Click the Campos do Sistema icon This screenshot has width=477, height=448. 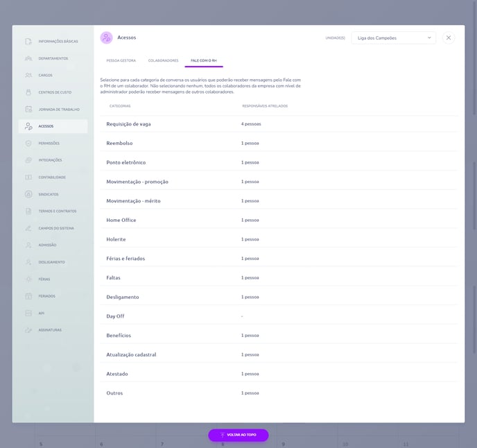coord(28,228)
